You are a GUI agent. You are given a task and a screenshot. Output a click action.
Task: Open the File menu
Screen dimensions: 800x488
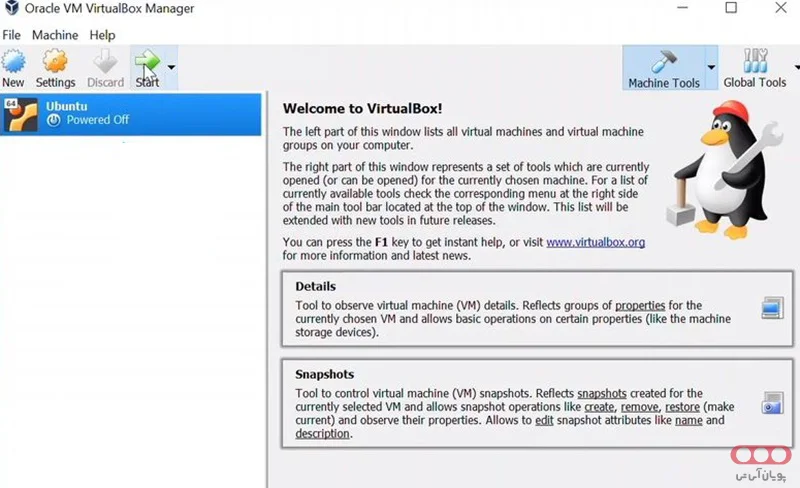[12, 35]
